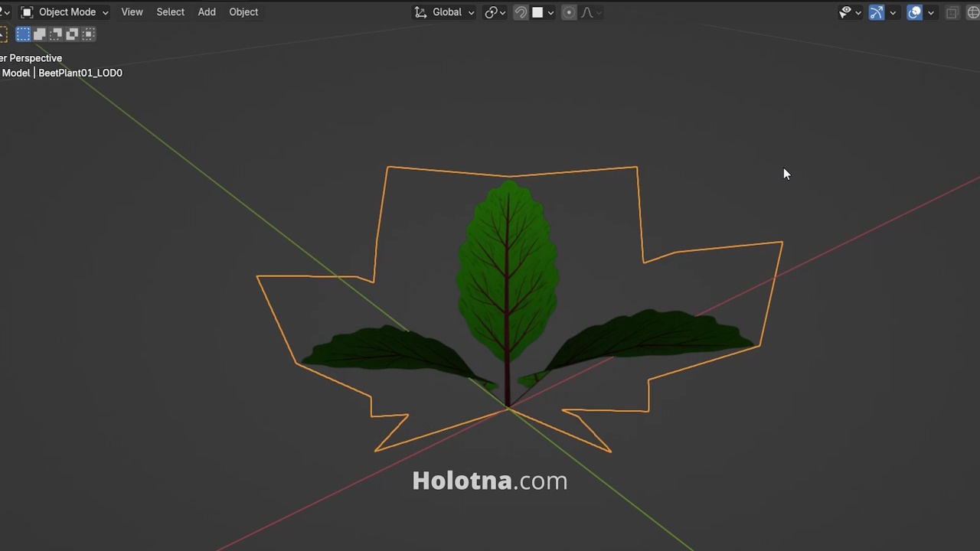Choose the Invert selection mode icon
The width and height of the screenshot is (980, 551).
pos(72,34)
